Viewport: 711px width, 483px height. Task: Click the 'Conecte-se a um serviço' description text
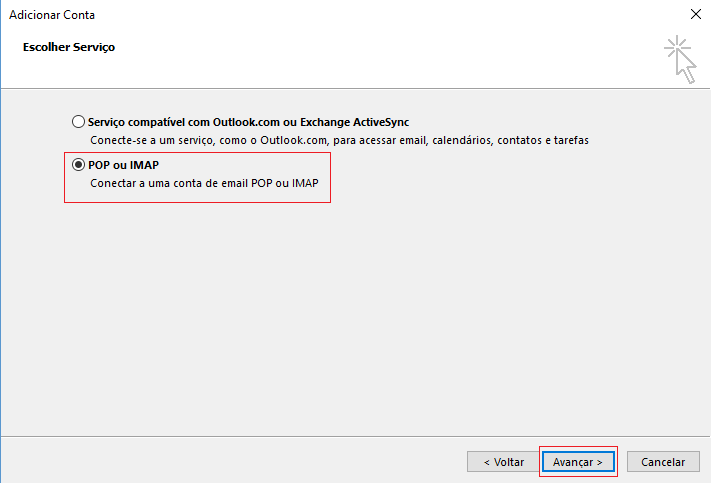(150, 141)
